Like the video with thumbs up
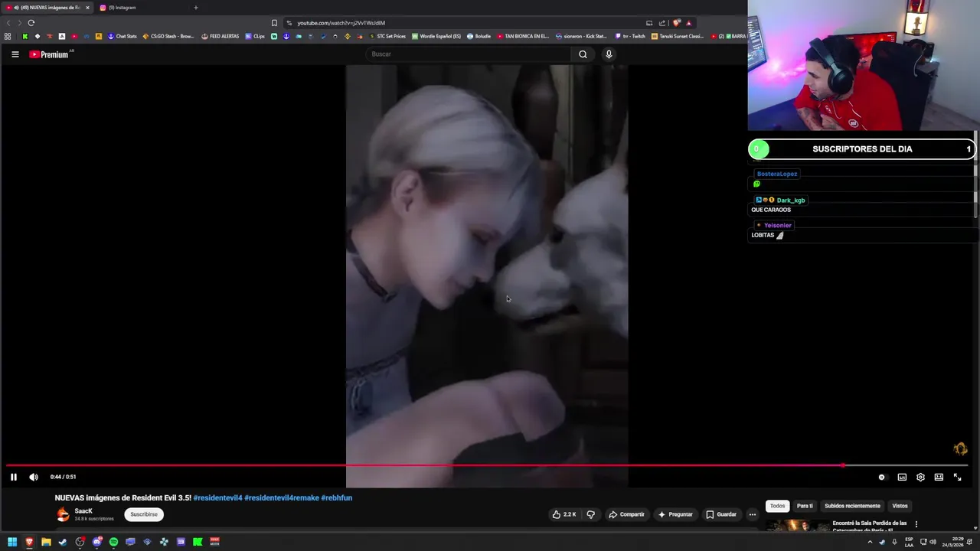 (564, 514)
